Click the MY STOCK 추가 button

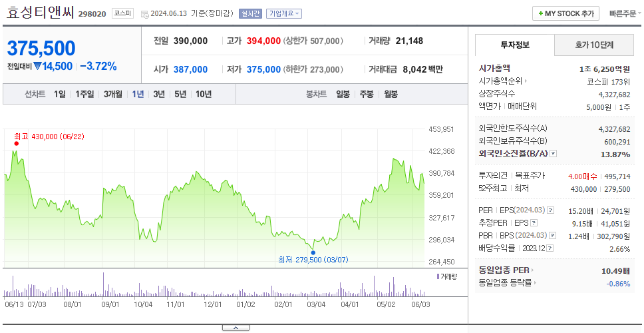pyautogui.click(x=566, y=13)
